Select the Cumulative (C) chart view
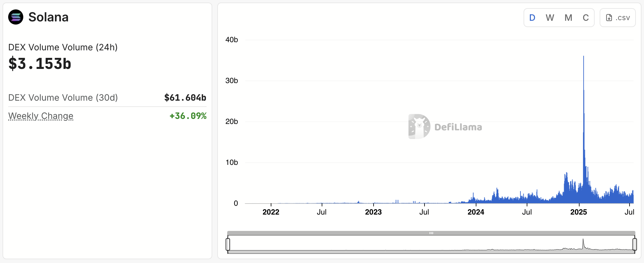Image resolution: width=644 pixels, height=263 pixels. click(586, 18)
